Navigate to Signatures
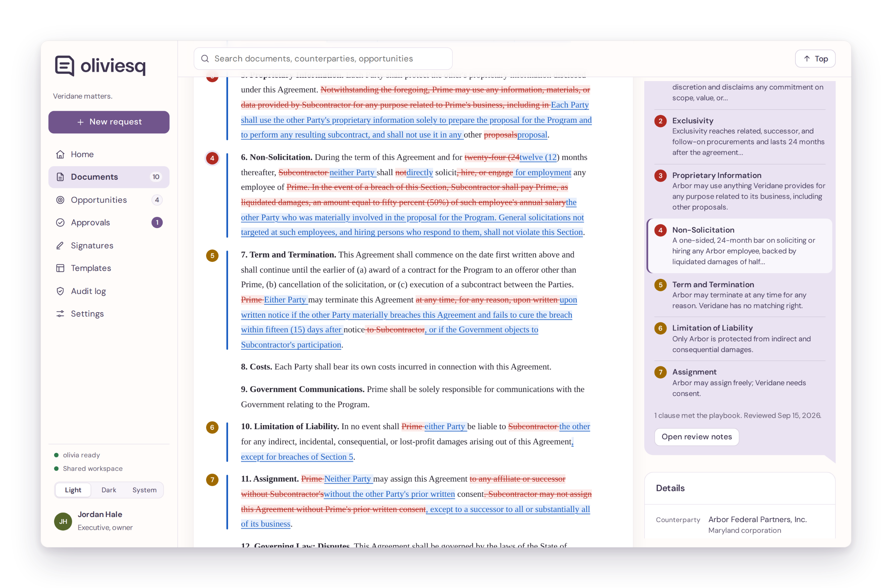Screen dimensions: 892x588 click(x=109, y=246)
